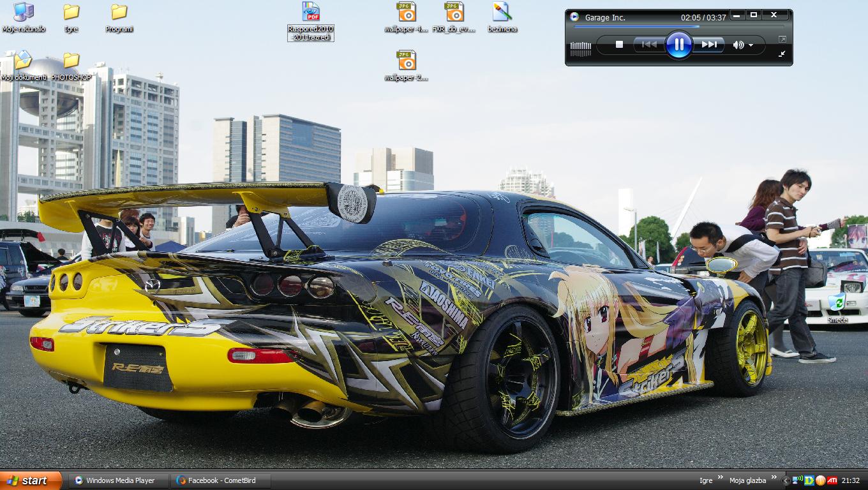Select the Moji dokumenti icon
This screenshot has width=868, height=490.
click(x=24, y=66)
